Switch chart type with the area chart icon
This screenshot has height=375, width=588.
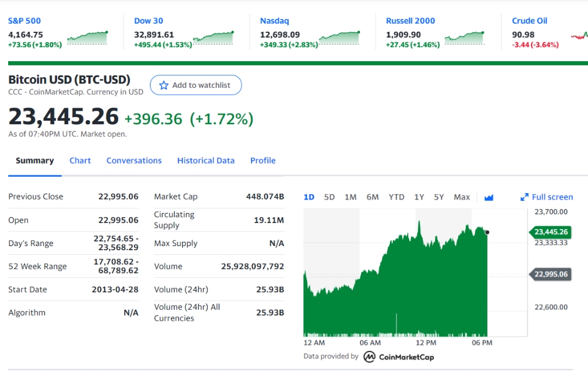pos(489,197)
